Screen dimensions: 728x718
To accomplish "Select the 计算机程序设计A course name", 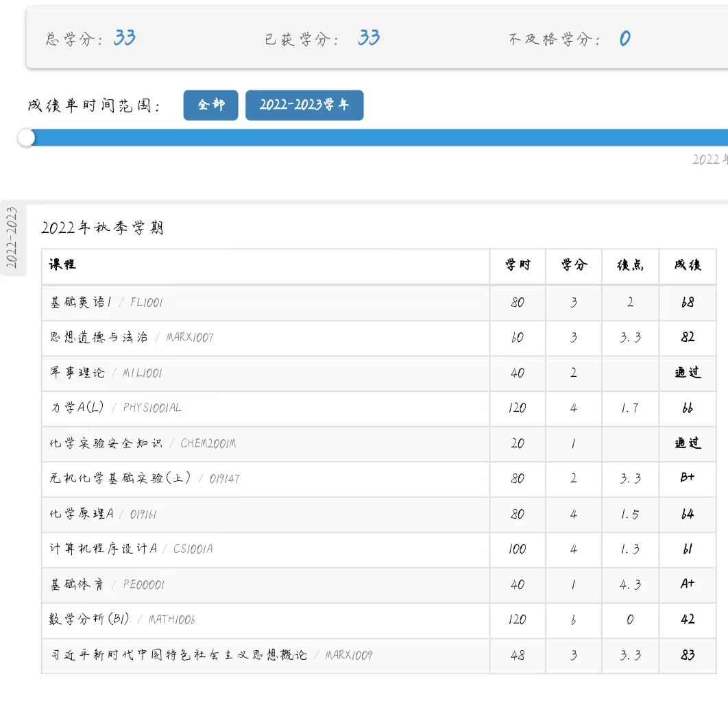I will [x=103, y=549].
